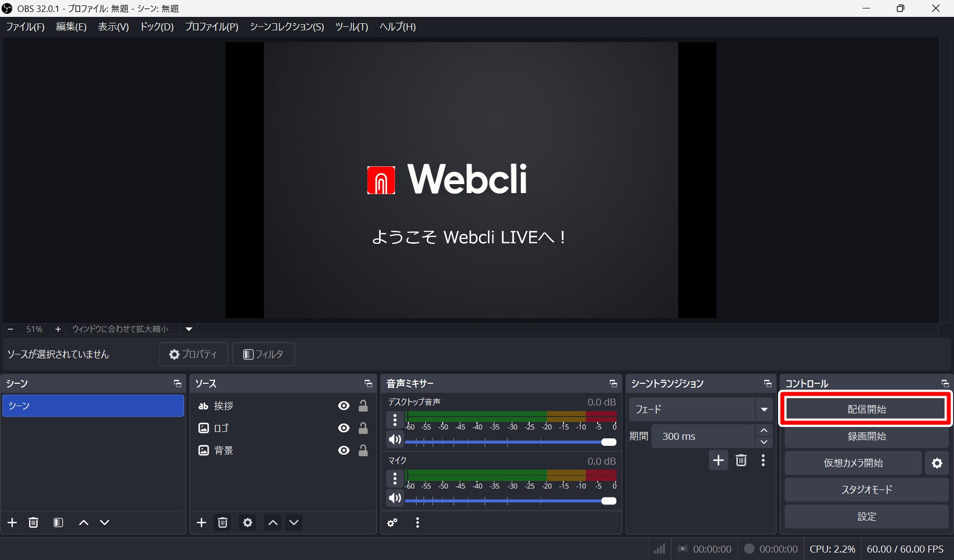Open source properties gear in Sources panel
954x560 pixels.
point(247,522)
